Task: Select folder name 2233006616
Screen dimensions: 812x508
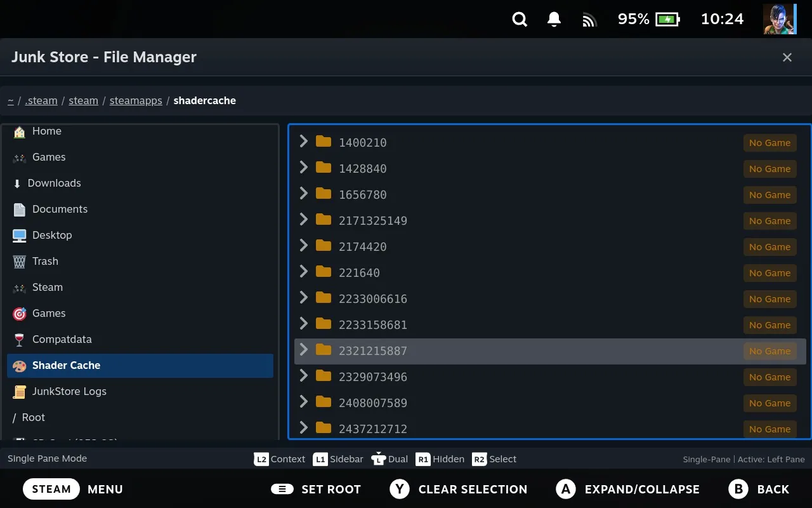Action: [373, 299]
